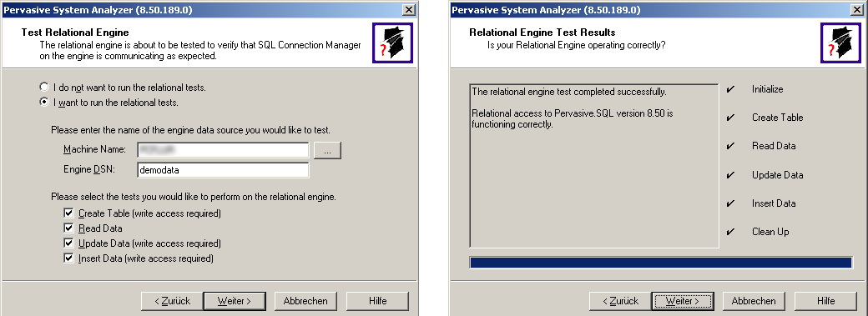Click checkmark next to Insert Data result

[x=731, y=203]
